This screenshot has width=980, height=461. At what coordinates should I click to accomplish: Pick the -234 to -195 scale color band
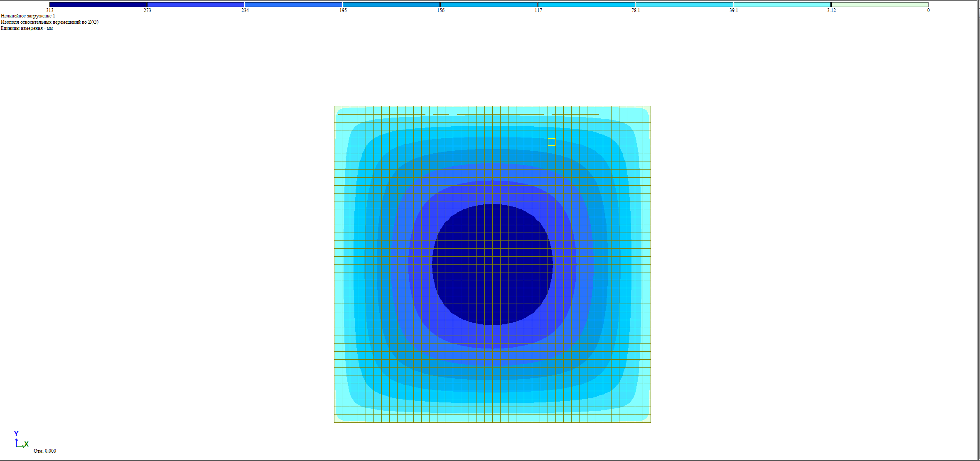[x=293, y=5]
